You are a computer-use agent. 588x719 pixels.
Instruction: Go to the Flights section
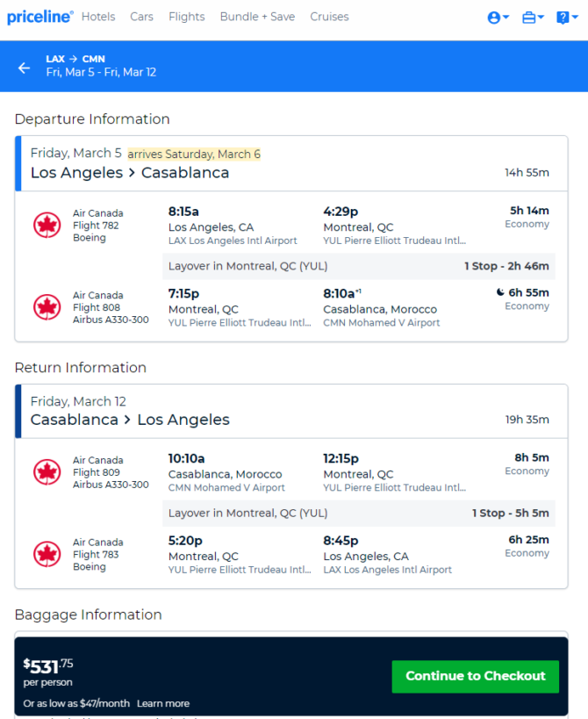tap(187, 17)
